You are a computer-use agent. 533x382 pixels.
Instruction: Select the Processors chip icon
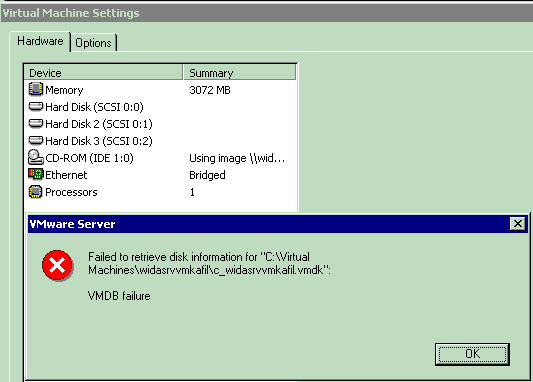[35, 192]
